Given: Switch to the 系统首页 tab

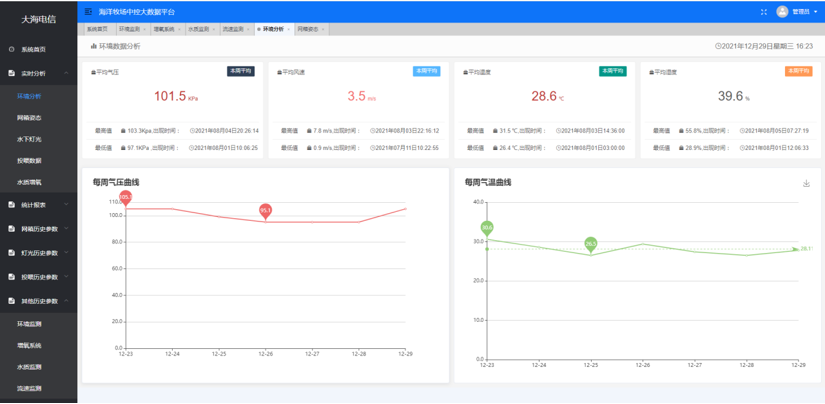Looking at the screenshot, I should tap(97, 30).
